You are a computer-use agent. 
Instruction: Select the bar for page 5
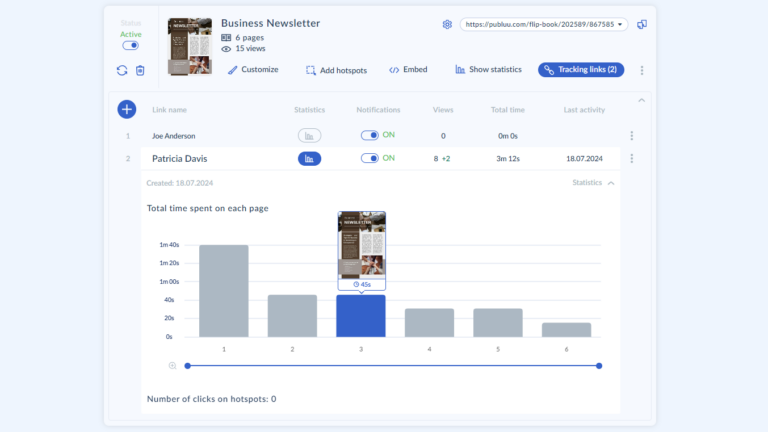(498, 323)
